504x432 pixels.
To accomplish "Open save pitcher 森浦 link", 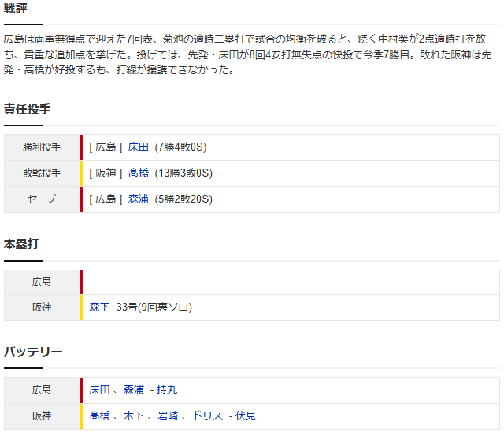I will coord(139,199).
